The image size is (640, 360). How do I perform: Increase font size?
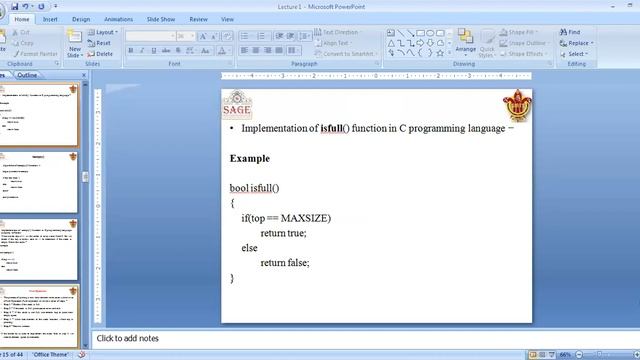point(202,36)
